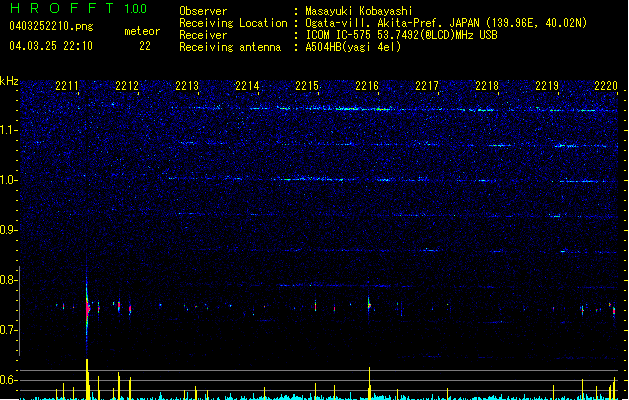Click the 0.9 kHz frequency axis label

pyautogui.click(x=9, y=230)
